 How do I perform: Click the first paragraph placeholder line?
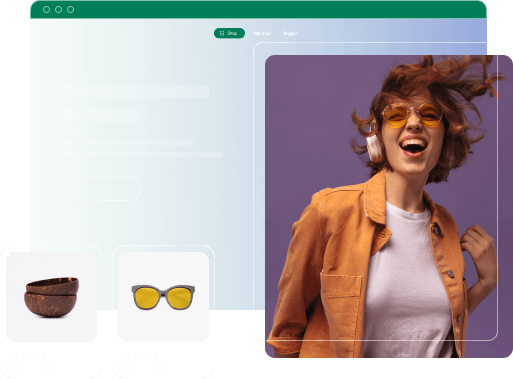point(128,142)
